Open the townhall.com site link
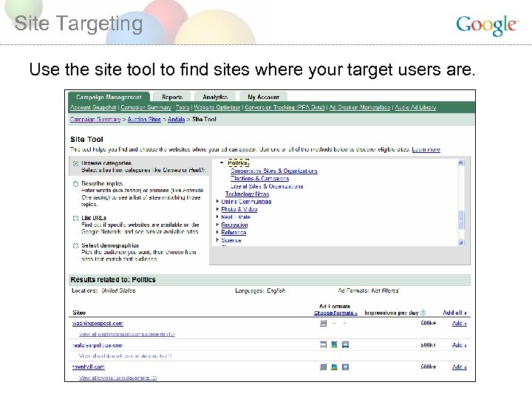 point(89,366)
